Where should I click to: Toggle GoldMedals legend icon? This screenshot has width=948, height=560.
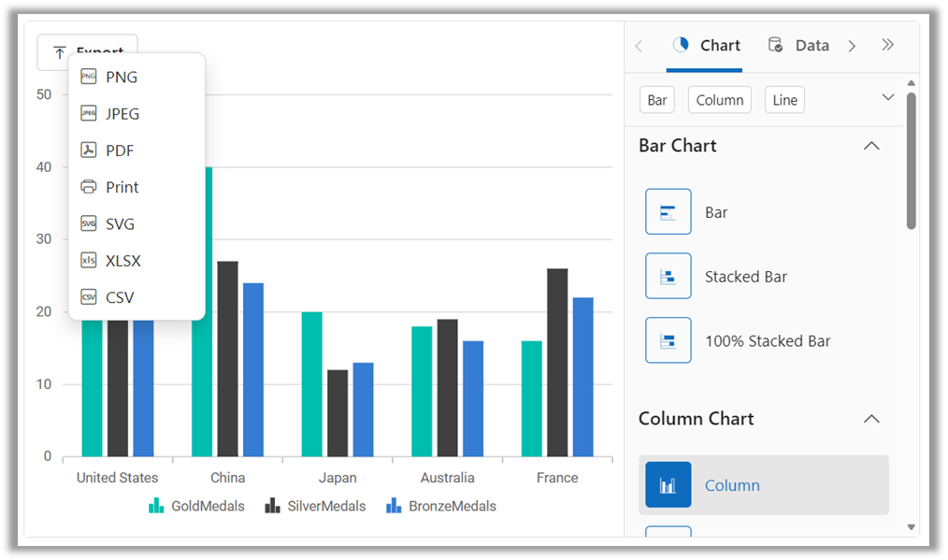coord(156,506)
